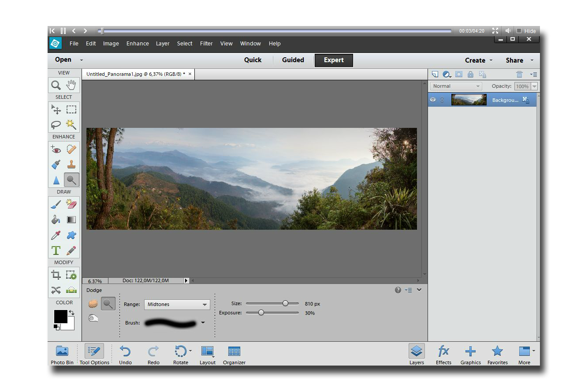Open the Brush preset picker dropdown
This screenshot has width=588, height=392.
click(x=203, y=323)
